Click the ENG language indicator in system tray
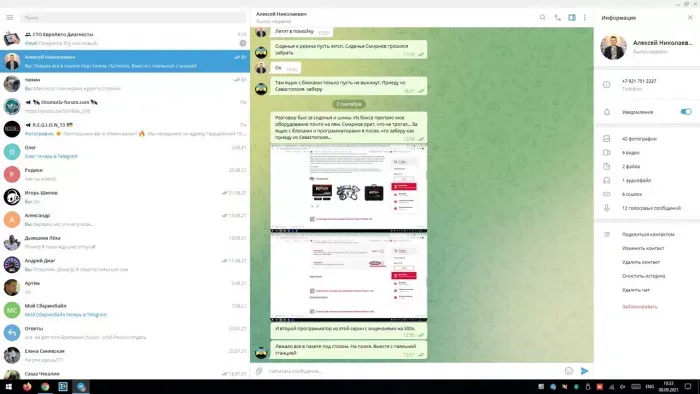The width and height of the screenshot is (700, 394). click(x=650, y=386)
